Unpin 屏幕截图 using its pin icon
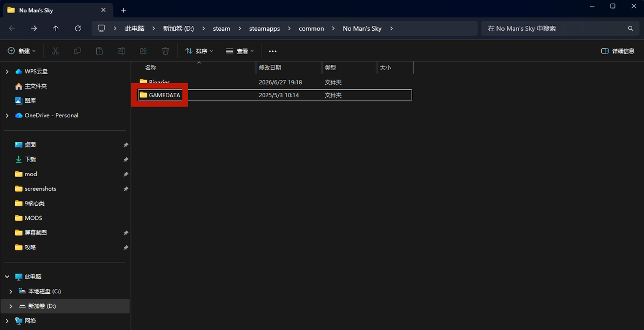The width and height of the screenshot is (644, 330). 126,233
